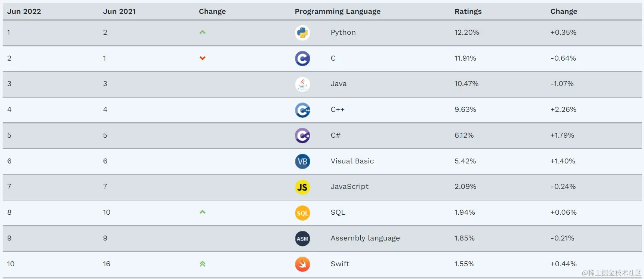Viewport: 644px width, 279px height.
Task: Click the Python logo icon
Action: click(302, 33)
